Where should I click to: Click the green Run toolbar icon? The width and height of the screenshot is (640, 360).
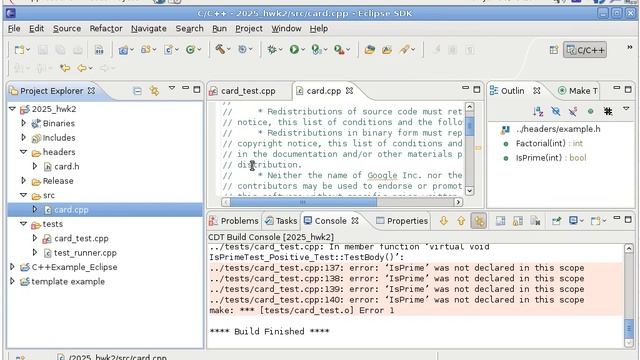coord(294,49)
